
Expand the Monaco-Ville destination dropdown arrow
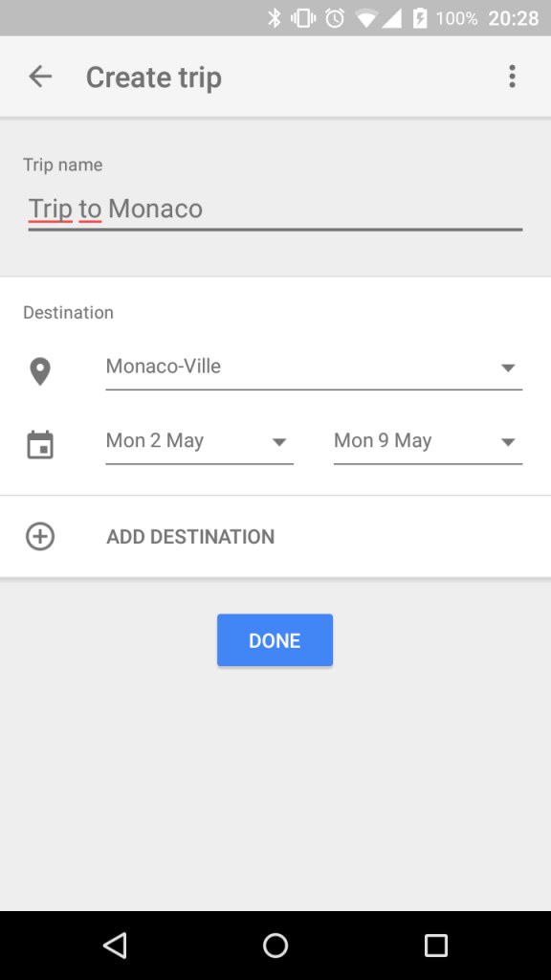(508, 368)
